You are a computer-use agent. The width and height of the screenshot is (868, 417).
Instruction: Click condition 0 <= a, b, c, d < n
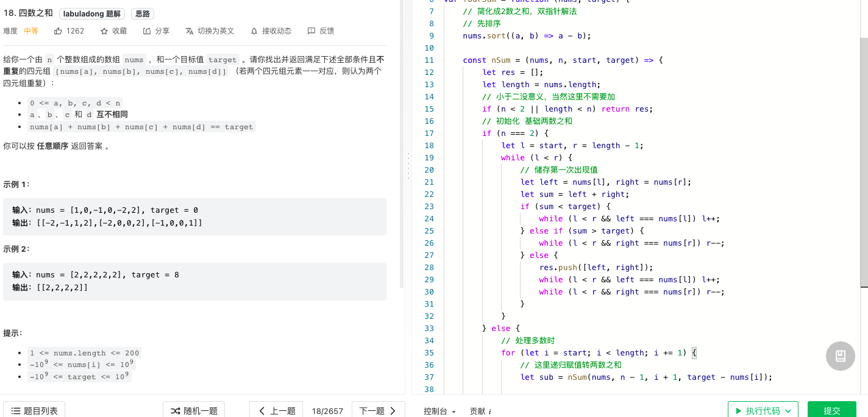tap(76, 102)
